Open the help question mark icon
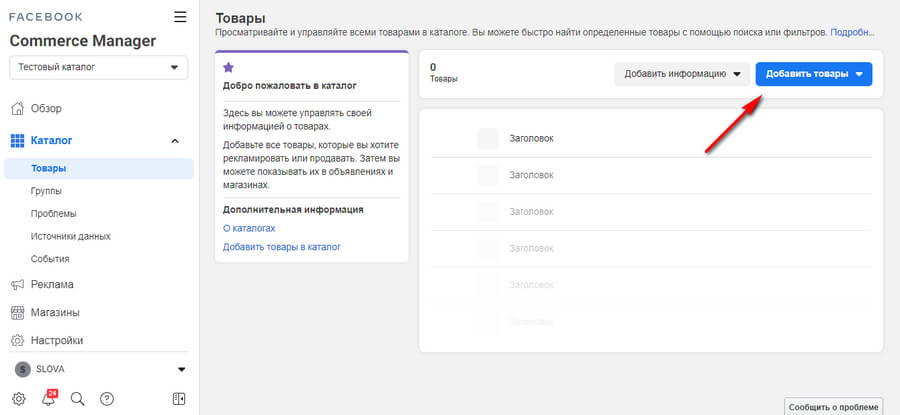Image resolution: width=900 pixels, height=415 pixels. coord(107,398)
